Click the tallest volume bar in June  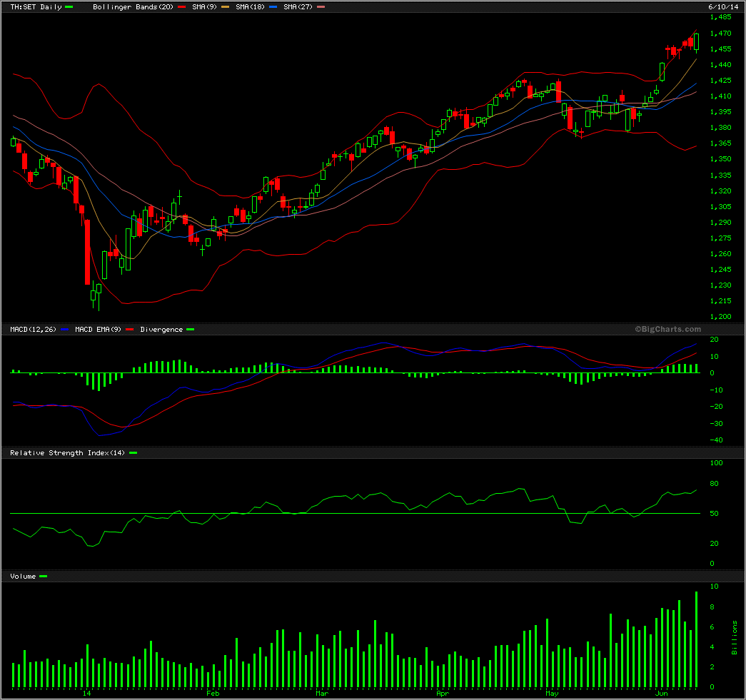[697, 639]
